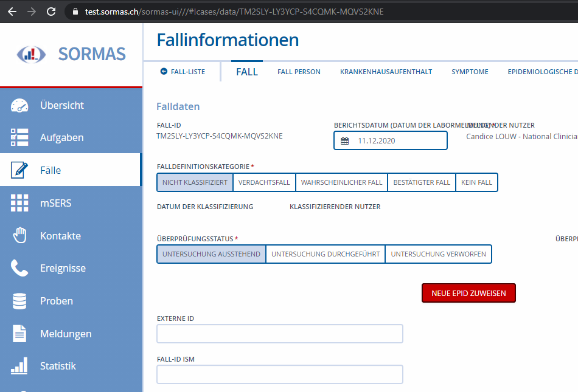Click the Aufgaben checklist icon
Image resolution: width=578 pixels, height=392 pixels.
(x=19, y=137)
